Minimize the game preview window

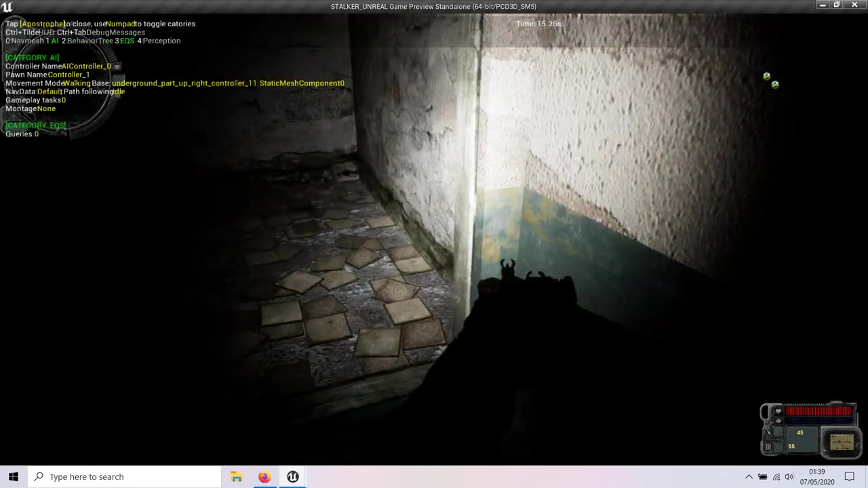coord(823,5)
